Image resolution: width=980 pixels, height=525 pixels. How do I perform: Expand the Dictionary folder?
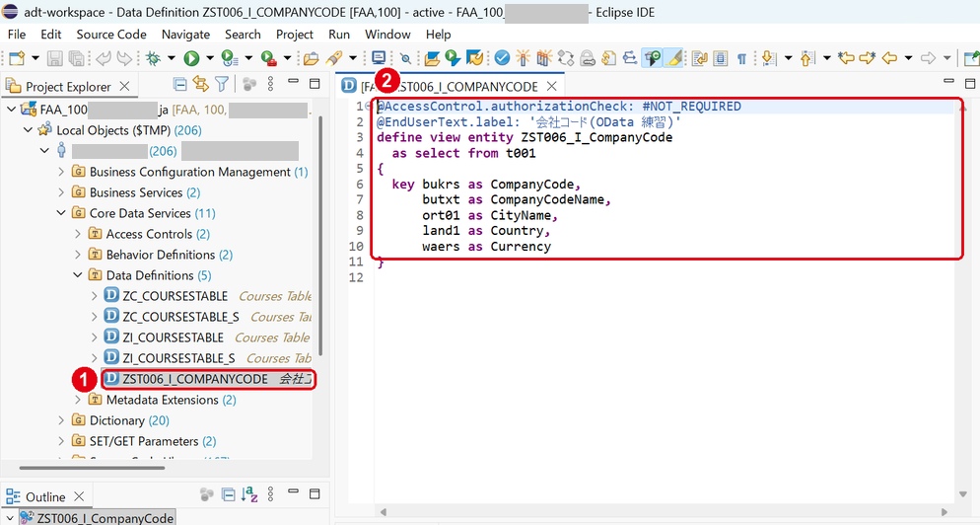coord(60,419)
